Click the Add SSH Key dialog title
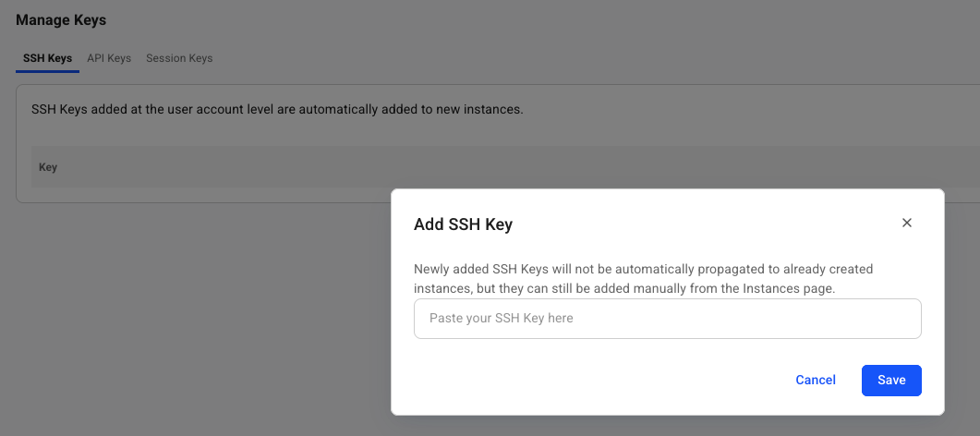980x436 pixels. pos(463,224)
